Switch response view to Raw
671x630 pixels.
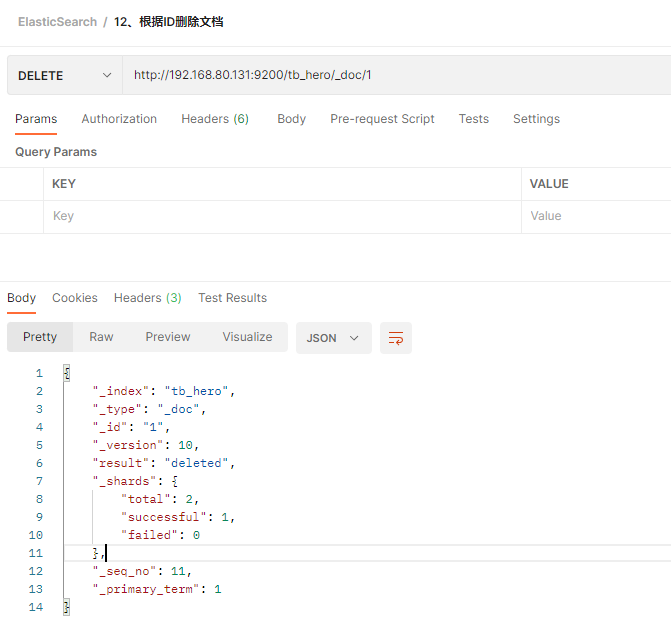[101, 337]
